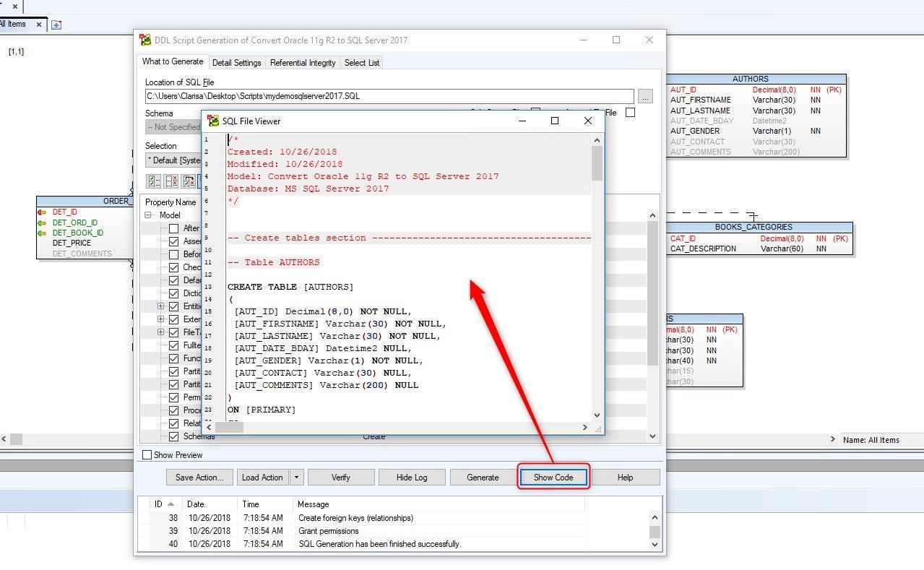Click SQL viewer scroll-right arrow
Image resolution: width=924 pixels, height=570 pixels.
coord(585,428)
